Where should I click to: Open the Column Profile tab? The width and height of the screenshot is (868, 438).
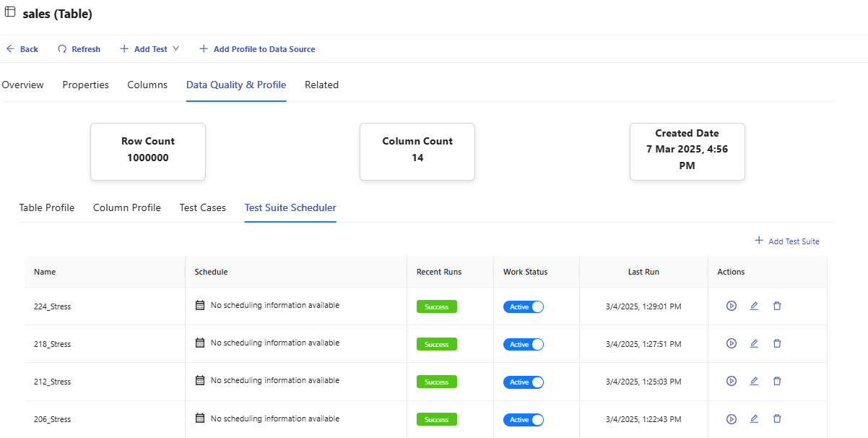[x=126, y=207]
